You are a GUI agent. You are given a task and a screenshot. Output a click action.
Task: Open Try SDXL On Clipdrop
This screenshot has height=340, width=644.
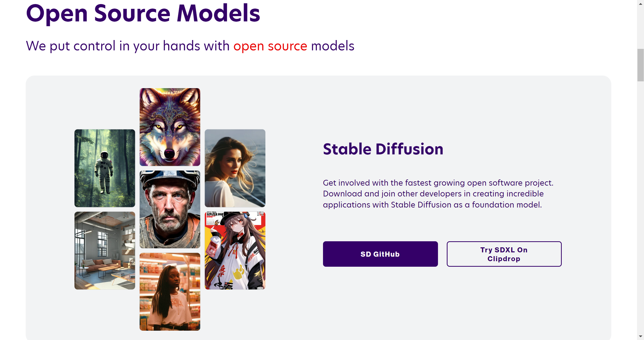504,254
